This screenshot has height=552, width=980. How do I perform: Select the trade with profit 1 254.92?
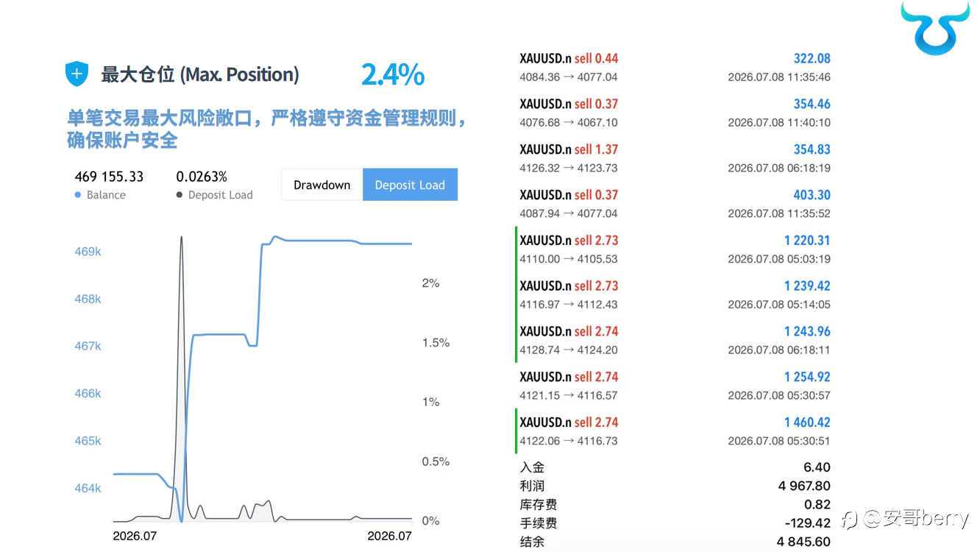(x=675, y=386)
